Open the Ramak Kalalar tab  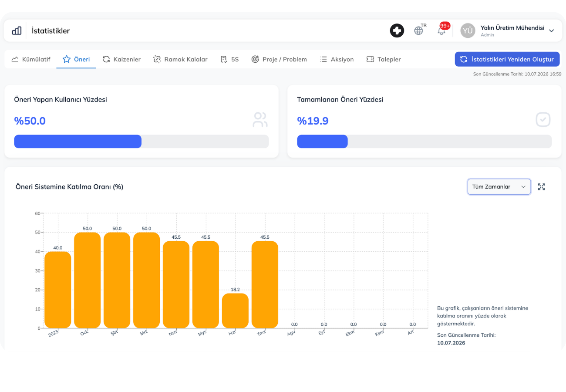click(x=180, y=59)
